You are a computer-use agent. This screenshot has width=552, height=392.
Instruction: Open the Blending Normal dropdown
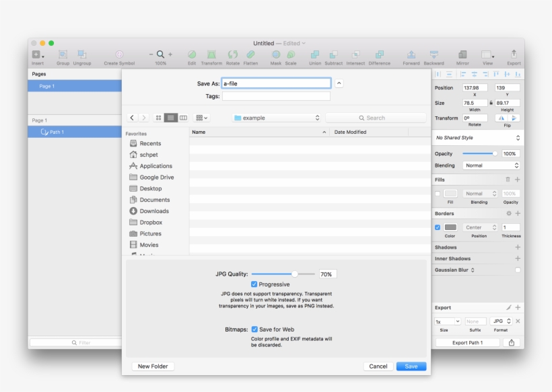[491, 165]
